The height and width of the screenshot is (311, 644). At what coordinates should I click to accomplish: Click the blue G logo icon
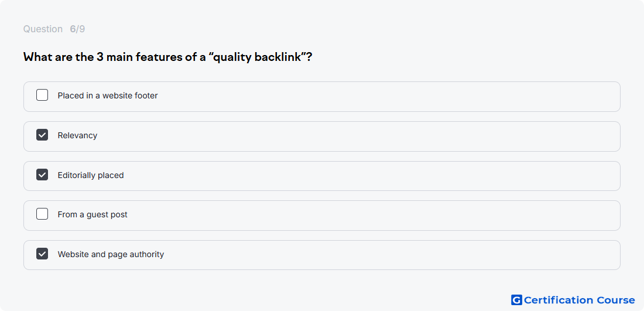[x=516, y=300]
